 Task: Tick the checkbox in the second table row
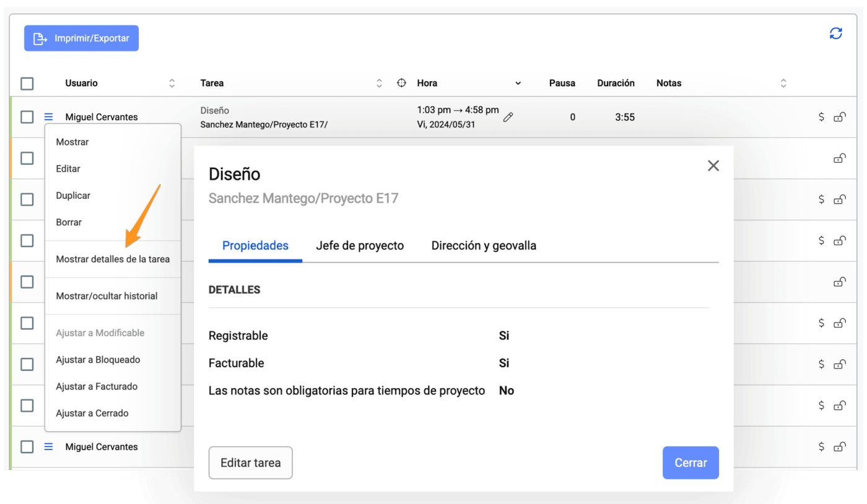click(x=27, y=158)
